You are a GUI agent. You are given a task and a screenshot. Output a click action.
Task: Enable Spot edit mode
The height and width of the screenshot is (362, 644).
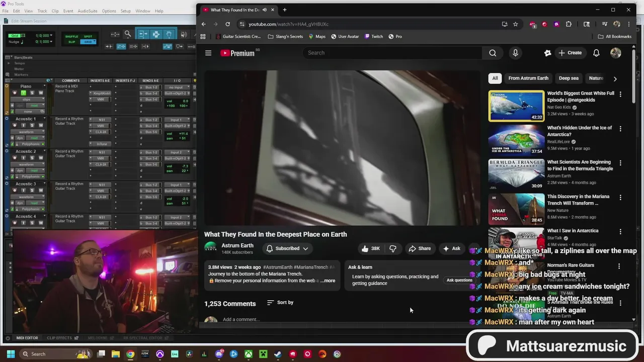(x=88, y=36)
